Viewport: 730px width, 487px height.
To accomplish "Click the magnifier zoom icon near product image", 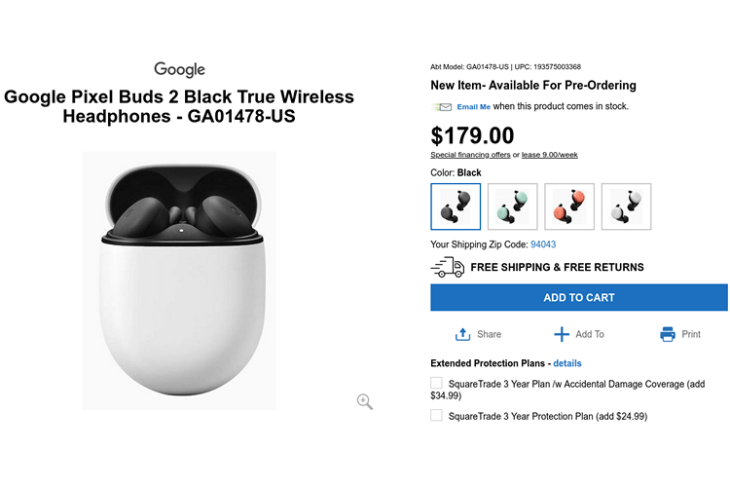I will pos(365,401).
